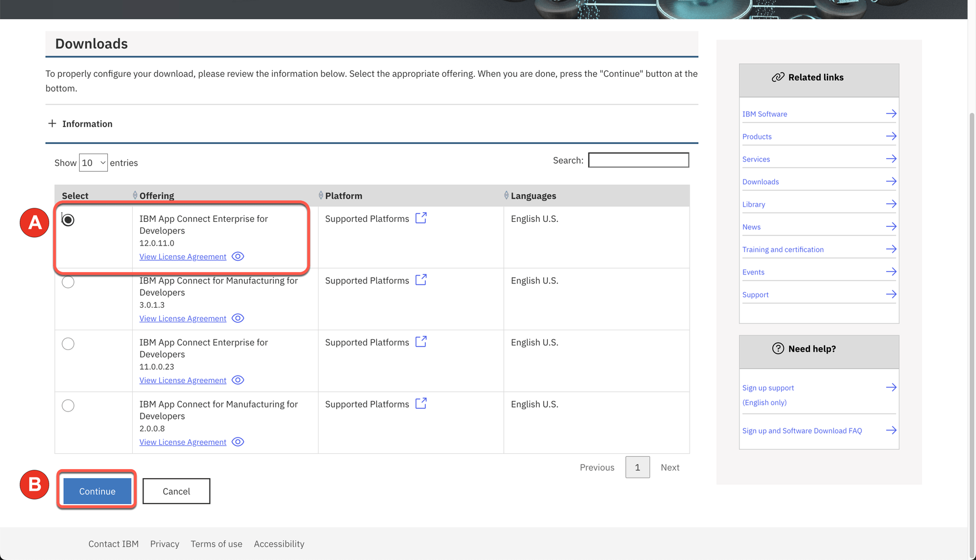Viewport: 976px width, 560px height.
Task: Click the sort icon on the Platform column
Action: point(321,195)
